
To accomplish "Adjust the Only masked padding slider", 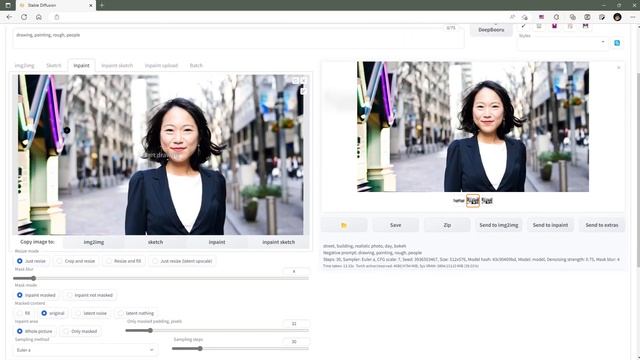I will point(217,330).
